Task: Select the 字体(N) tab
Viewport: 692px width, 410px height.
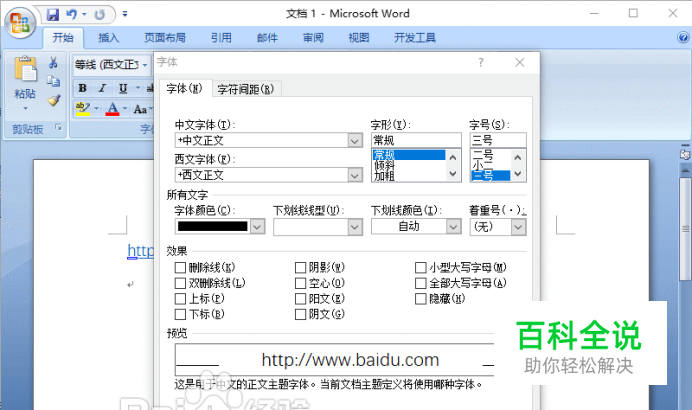Action: [184, 88]
